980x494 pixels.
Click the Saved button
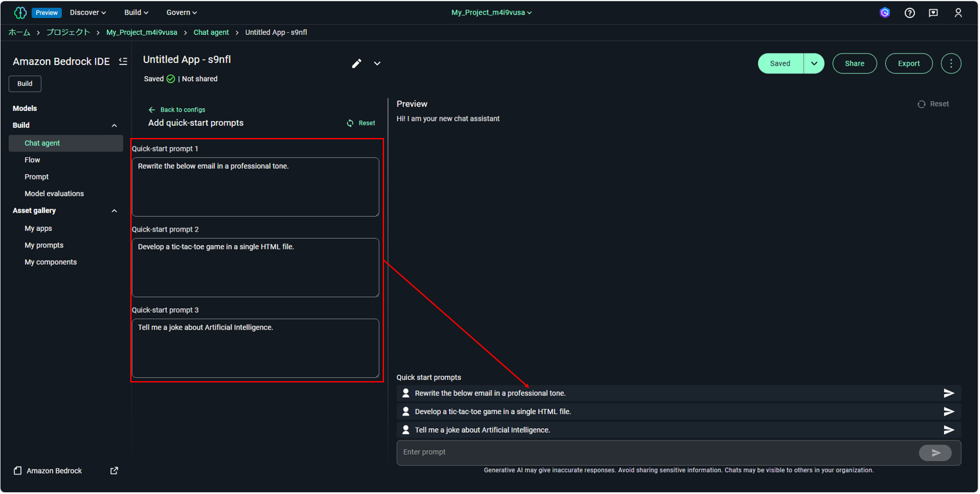[780, 63]
